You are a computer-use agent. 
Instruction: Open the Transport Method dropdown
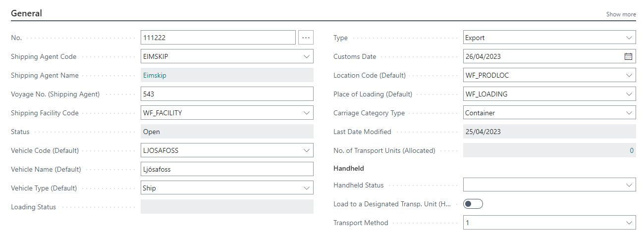[629, 223]
